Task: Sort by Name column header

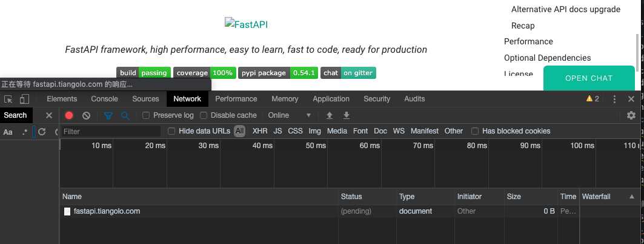Action: [x=199, y=197]
